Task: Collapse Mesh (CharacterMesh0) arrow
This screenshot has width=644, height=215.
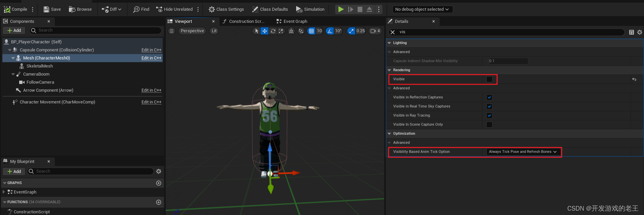Action: 13,58
